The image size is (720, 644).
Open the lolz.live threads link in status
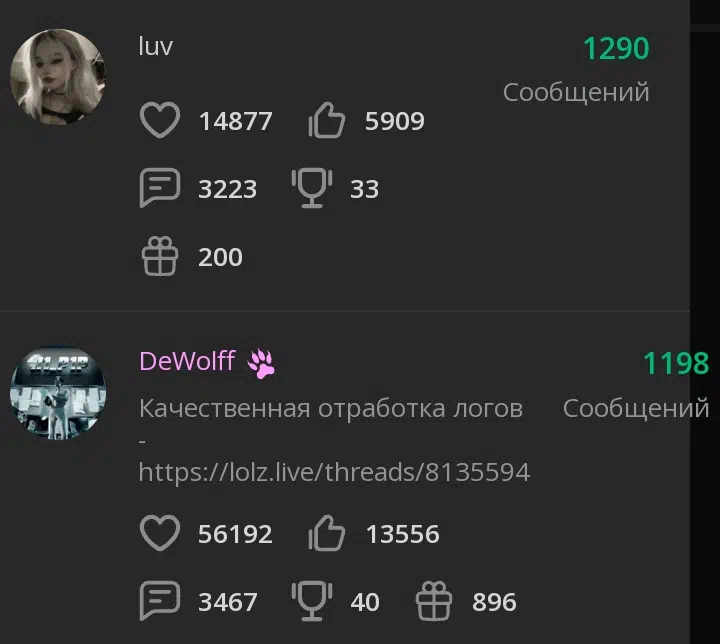click(x=334, y=472)
